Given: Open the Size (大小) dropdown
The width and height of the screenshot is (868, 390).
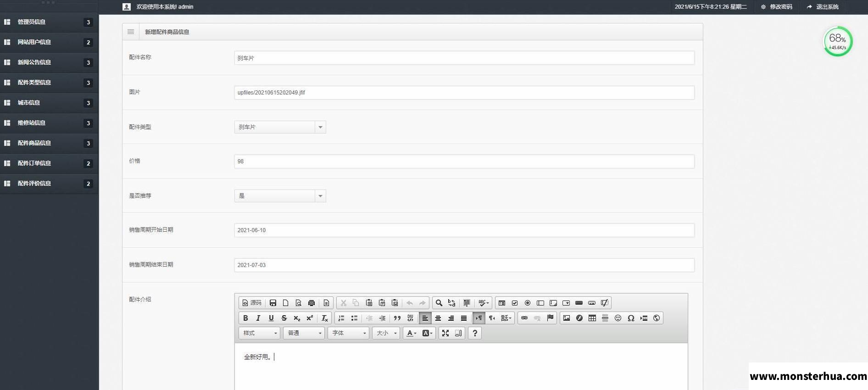Looking at the screenshot, I should [x=386, y=333].
